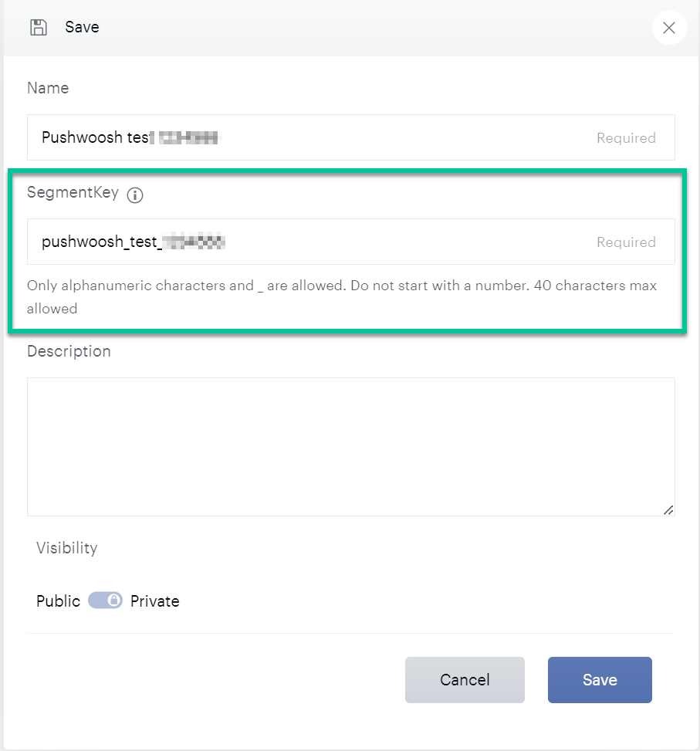The image size is (700, 751).
Task: Click the blue Save button
Action: (x=600, y=680)
